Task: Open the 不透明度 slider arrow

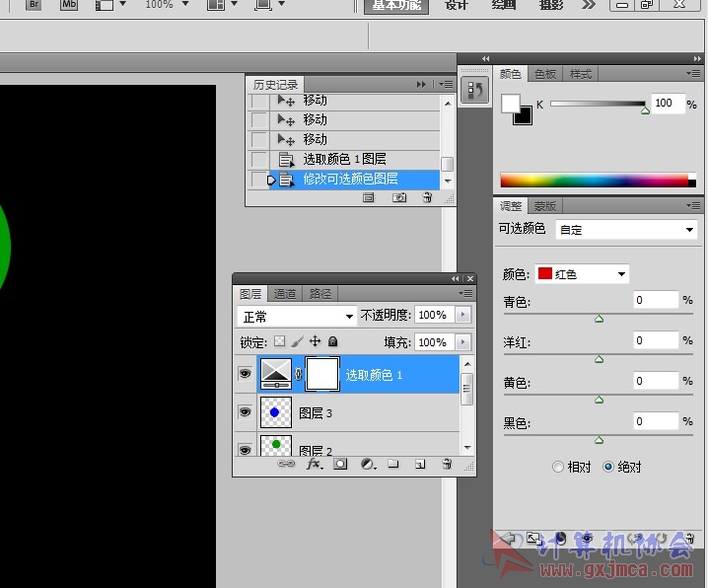Action: [462, 315]
